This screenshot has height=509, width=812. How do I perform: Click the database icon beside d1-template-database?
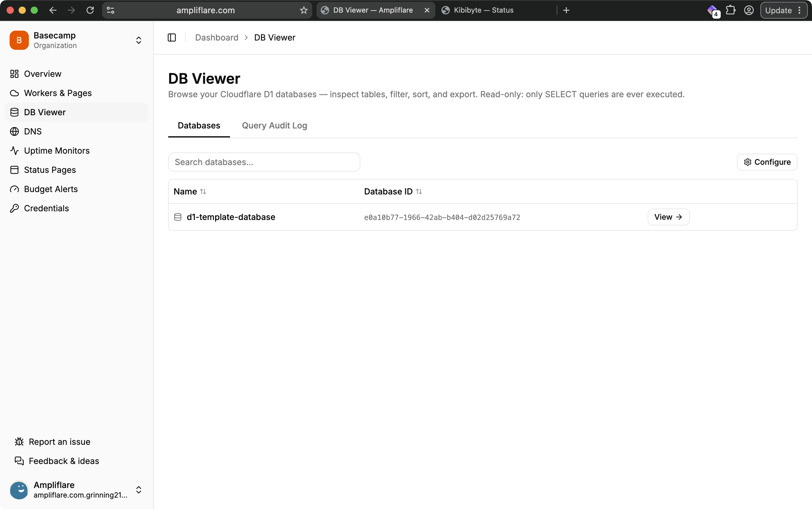point(177,217)
